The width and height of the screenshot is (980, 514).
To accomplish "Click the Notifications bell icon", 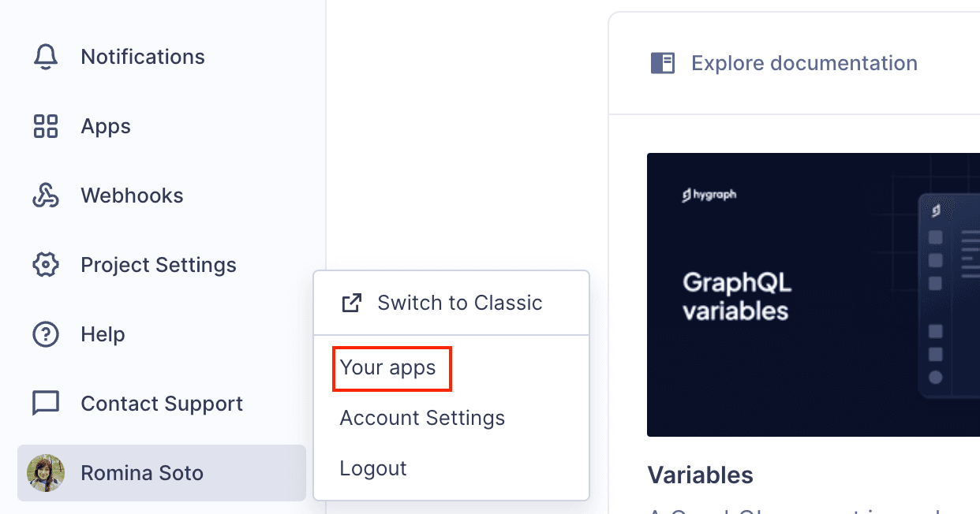I will click(x=46, y=57).
